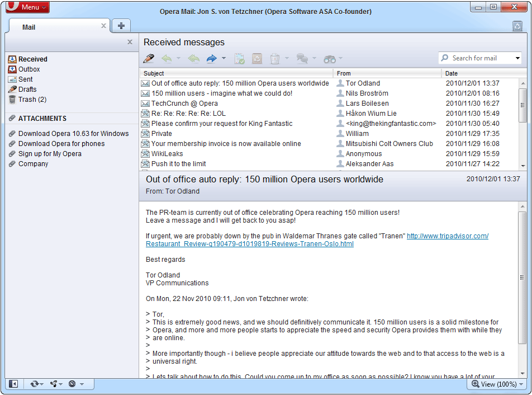The image size is (532, 395).
Task: Expand the Search for mail dropdown arrow
Action: 517,58
